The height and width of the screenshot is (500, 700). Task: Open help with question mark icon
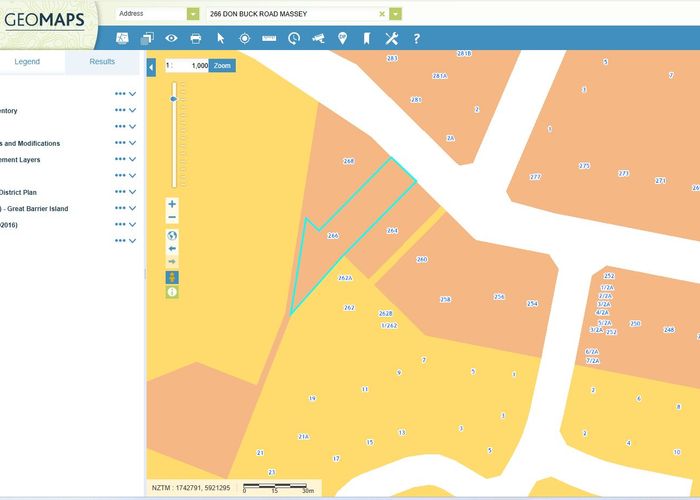(x=416, y=38)
